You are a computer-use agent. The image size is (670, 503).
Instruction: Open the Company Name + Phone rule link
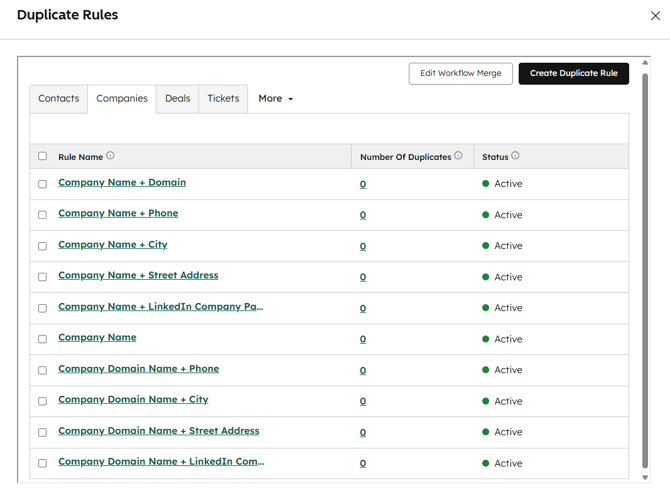click(118, 213)
